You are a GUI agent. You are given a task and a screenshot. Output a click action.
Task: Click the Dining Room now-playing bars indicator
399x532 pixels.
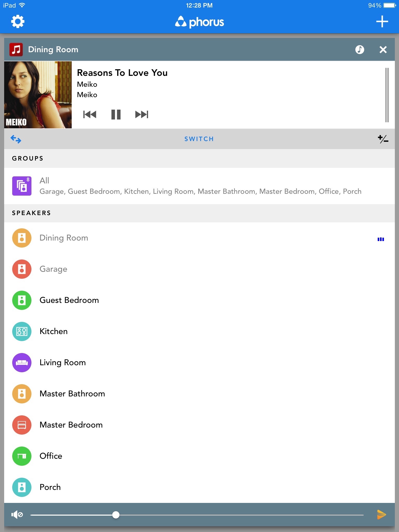click(x=381, y=239)
